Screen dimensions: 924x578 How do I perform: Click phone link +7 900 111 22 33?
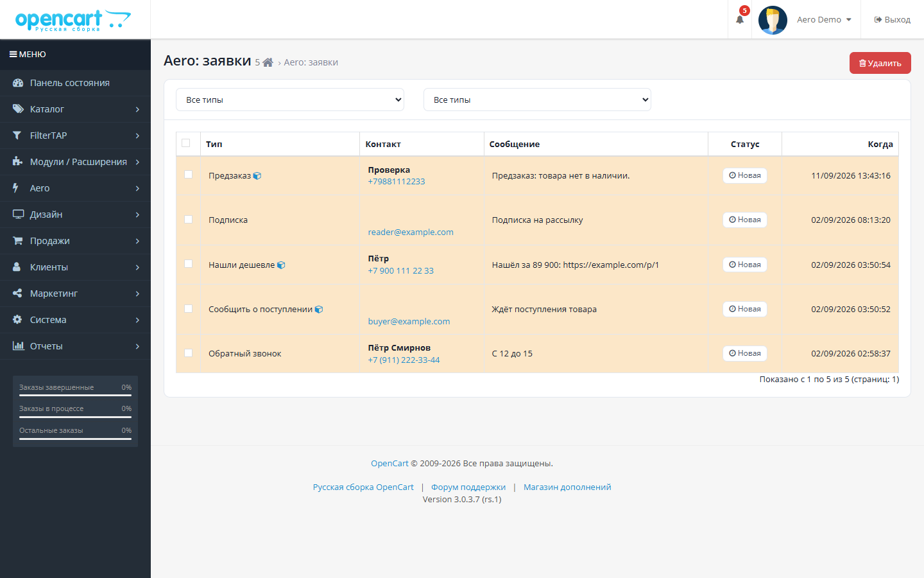401,271
